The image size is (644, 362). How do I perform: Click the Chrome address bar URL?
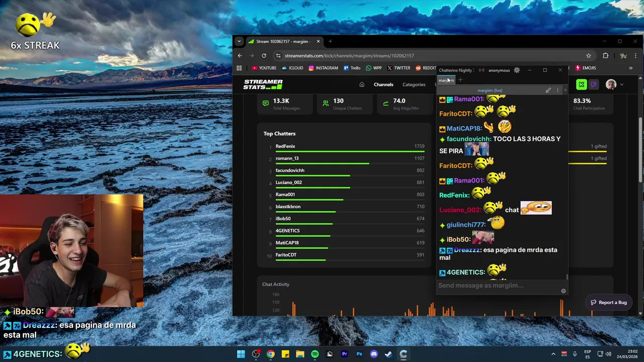349,55
